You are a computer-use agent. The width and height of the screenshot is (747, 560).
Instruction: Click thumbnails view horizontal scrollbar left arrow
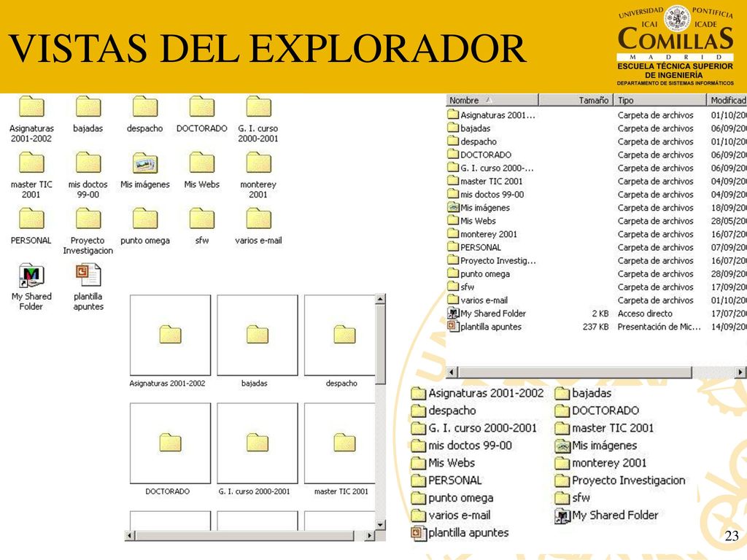tap(130, 536)
